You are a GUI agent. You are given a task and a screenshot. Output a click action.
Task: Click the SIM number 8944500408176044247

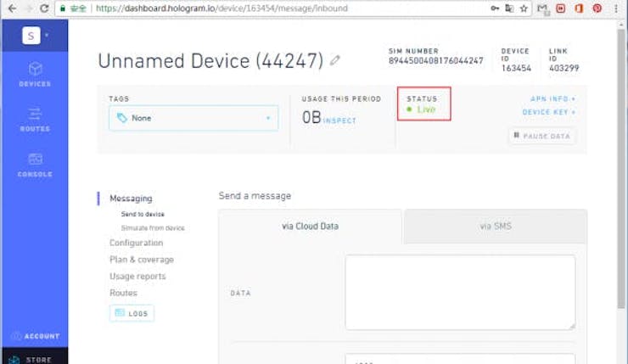click(x=435, y=61)
